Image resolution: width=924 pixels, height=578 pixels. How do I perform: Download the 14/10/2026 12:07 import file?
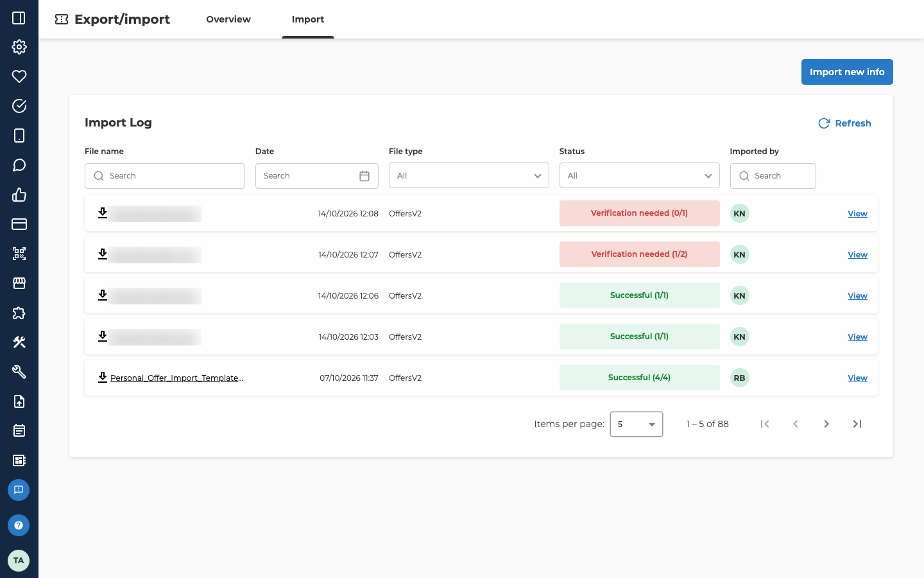coord(103,254)
